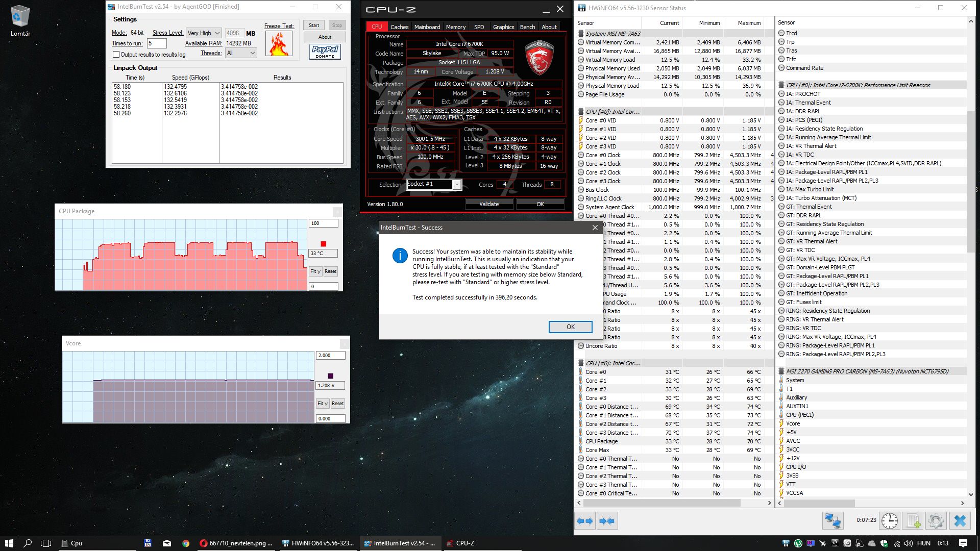Click the blue X close sensors icon in HWiNFO
This screenshot has height=551, width=980.
(960, 521)
